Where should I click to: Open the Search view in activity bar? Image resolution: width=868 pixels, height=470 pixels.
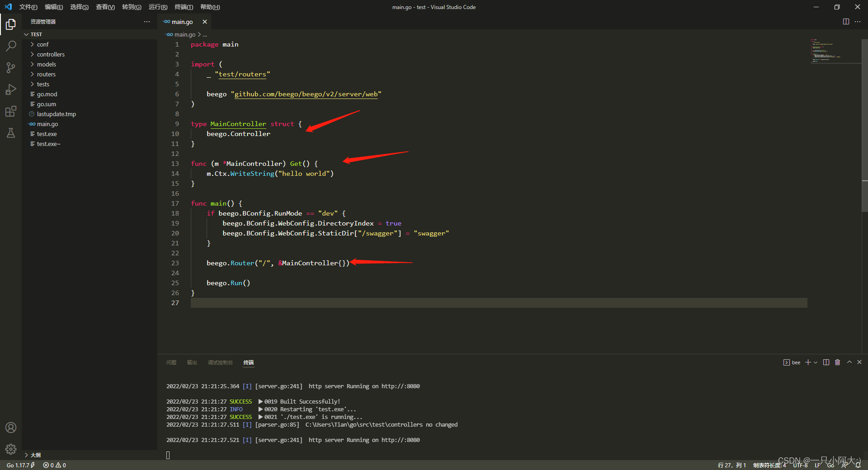(x=11, y=46)
